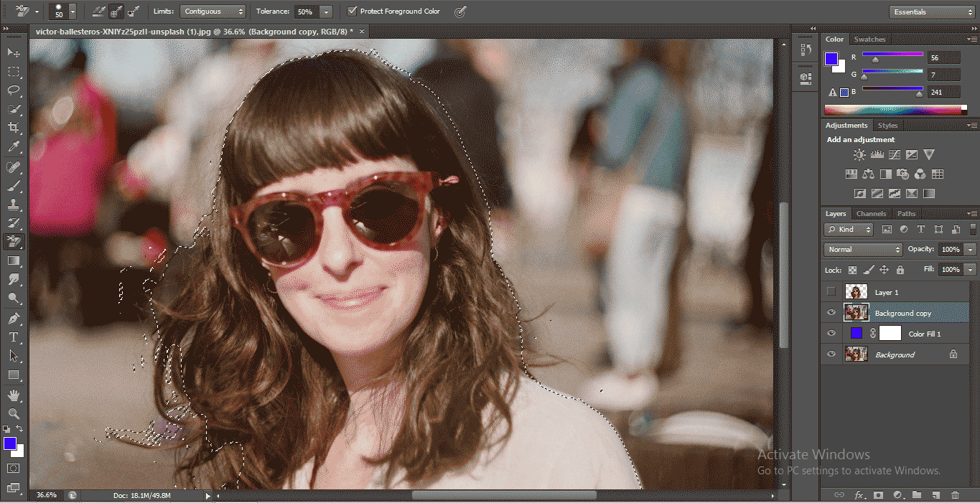Click the foreground color swatch in toolbar
The height and width of the screenshot is (503, 980).
(x=10, y=443)
